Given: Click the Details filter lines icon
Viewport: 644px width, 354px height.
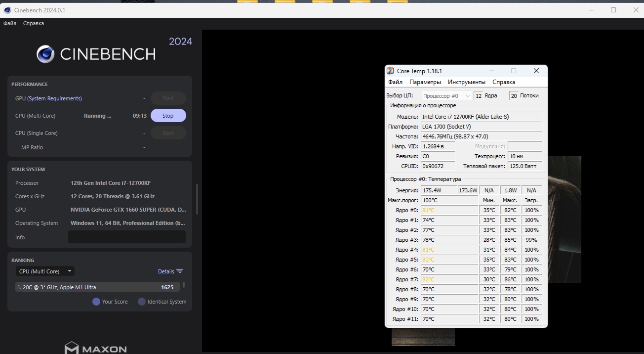Looking at the screenshot, I should click(x=180, y=271).
